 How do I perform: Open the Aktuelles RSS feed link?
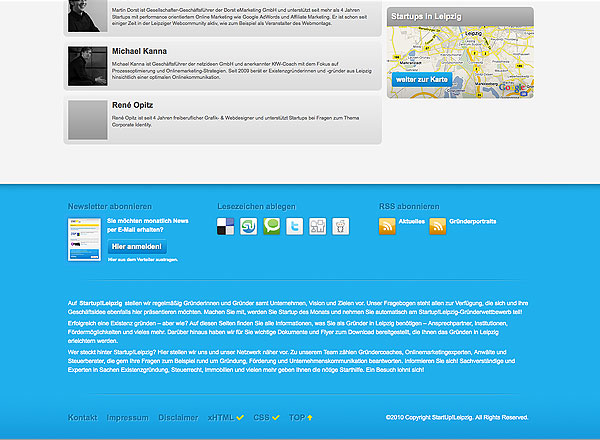[x=411, y=222]
